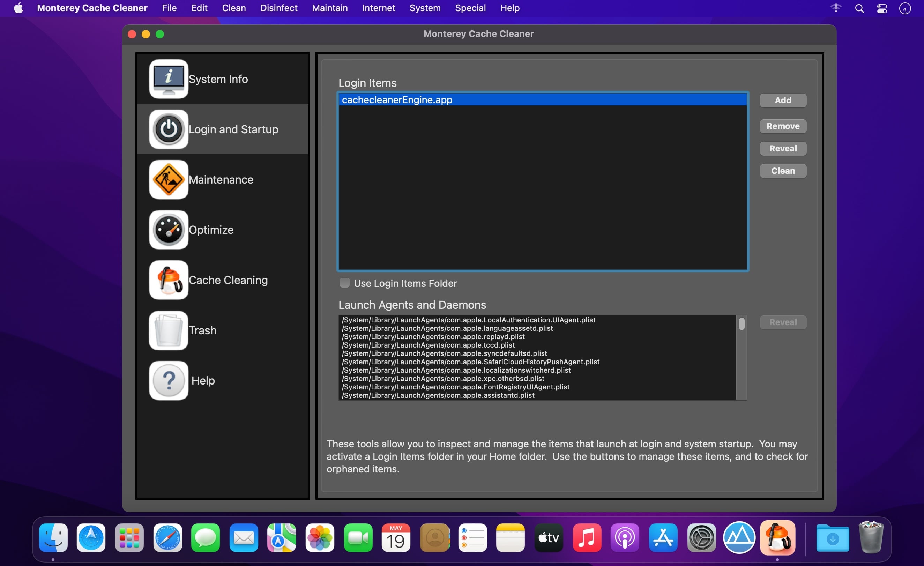Open Finder from the Dock
This screenshot has height=566, width=924.
point(53,537)
